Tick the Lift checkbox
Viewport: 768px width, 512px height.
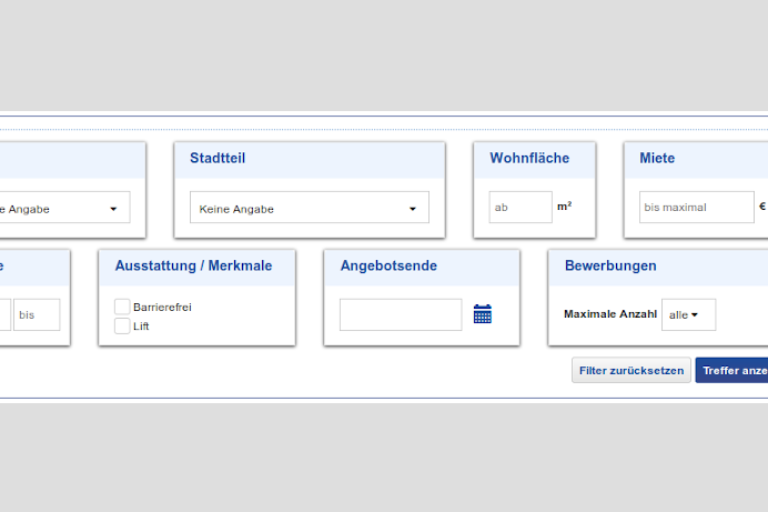[x=122, y=326]
